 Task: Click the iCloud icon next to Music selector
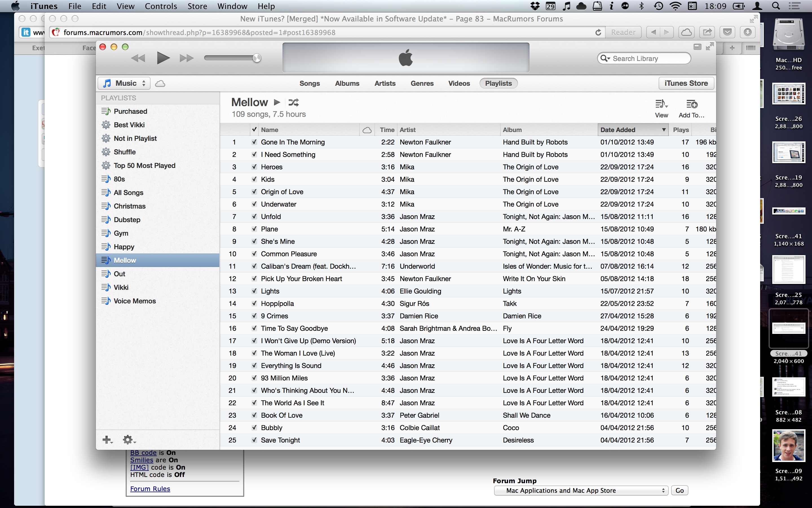pyautogui.click(x=160, y=84)
